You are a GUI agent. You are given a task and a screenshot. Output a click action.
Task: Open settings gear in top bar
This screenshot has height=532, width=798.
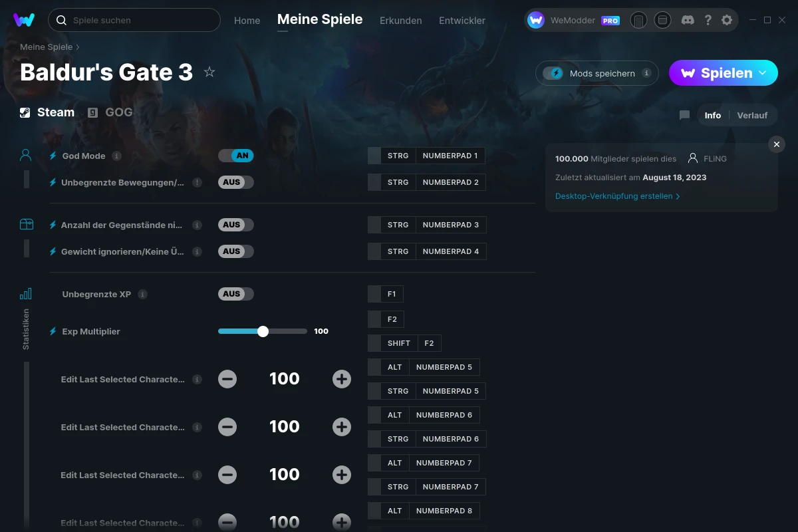pyautogui.click(x=727, y=20)
